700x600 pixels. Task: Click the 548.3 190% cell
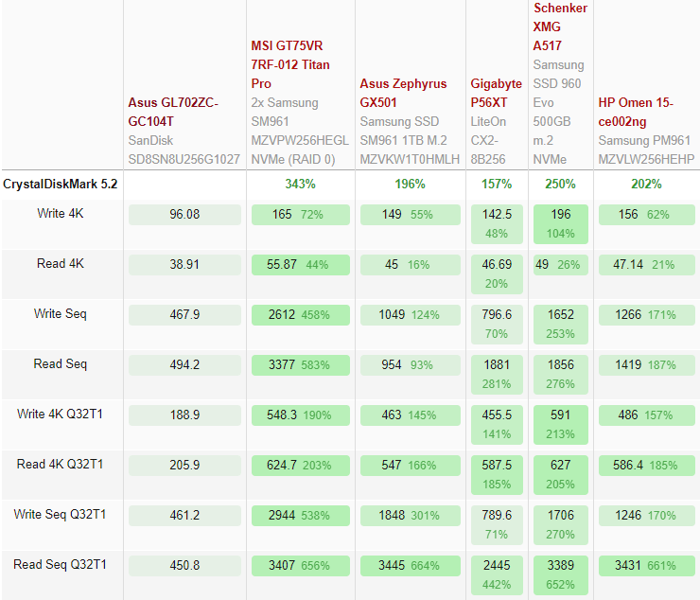coord(301,415)
